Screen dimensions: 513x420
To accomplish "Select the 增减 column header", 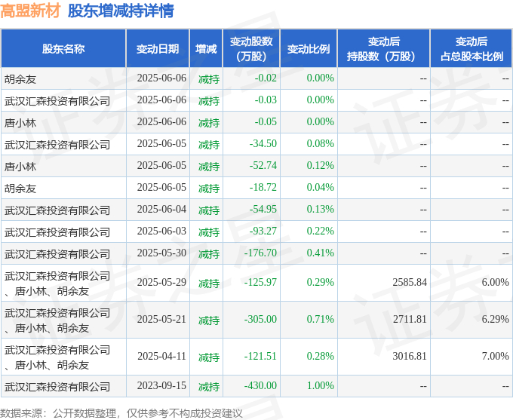I will (x=206, y=48).
